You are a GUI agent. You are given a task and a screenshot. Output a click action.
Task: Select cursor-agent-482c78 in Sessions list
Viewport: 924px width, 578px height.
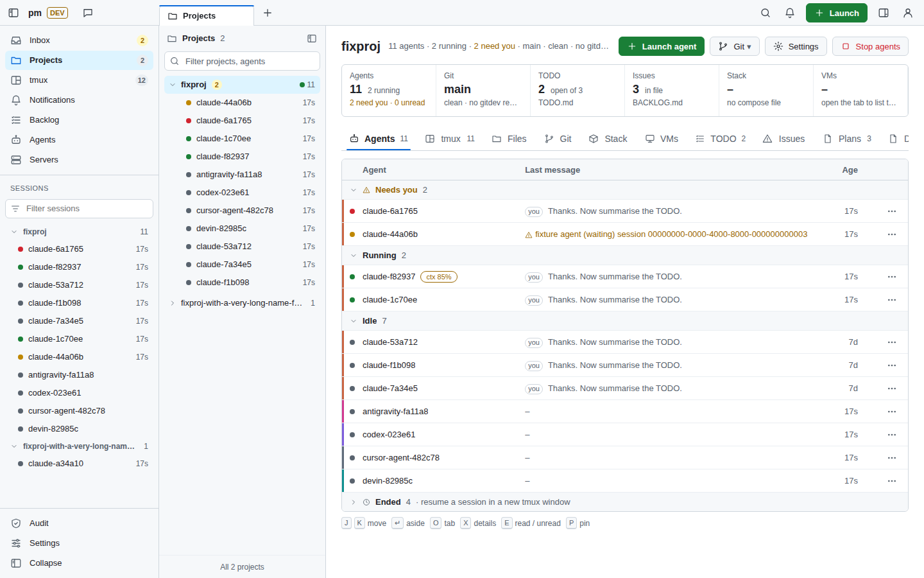pos(80,411)
